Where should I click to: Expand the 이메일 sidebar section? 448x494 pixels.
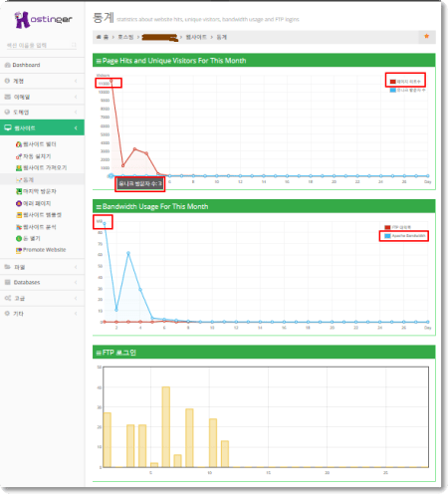(x=42, y=97)
